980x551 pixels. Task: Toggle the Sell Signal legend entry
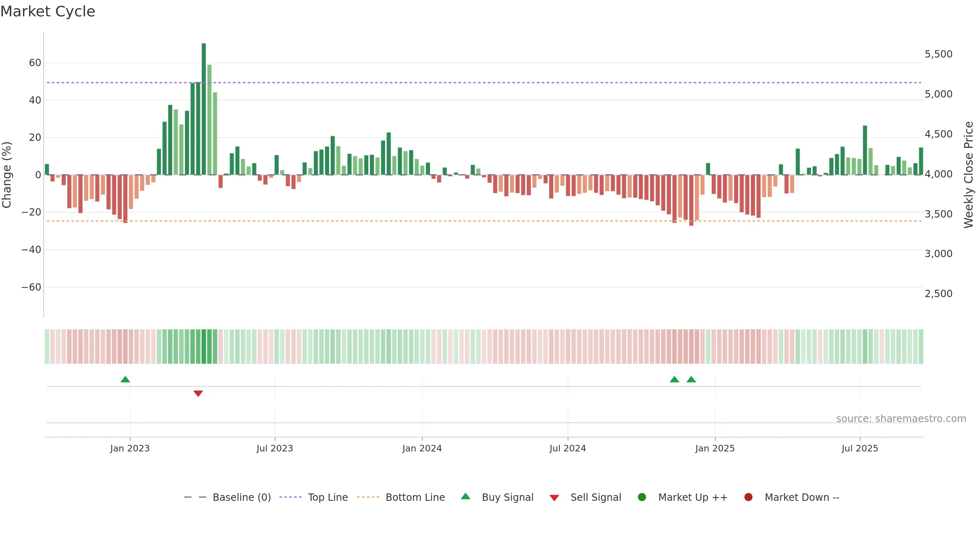[585, 497]
